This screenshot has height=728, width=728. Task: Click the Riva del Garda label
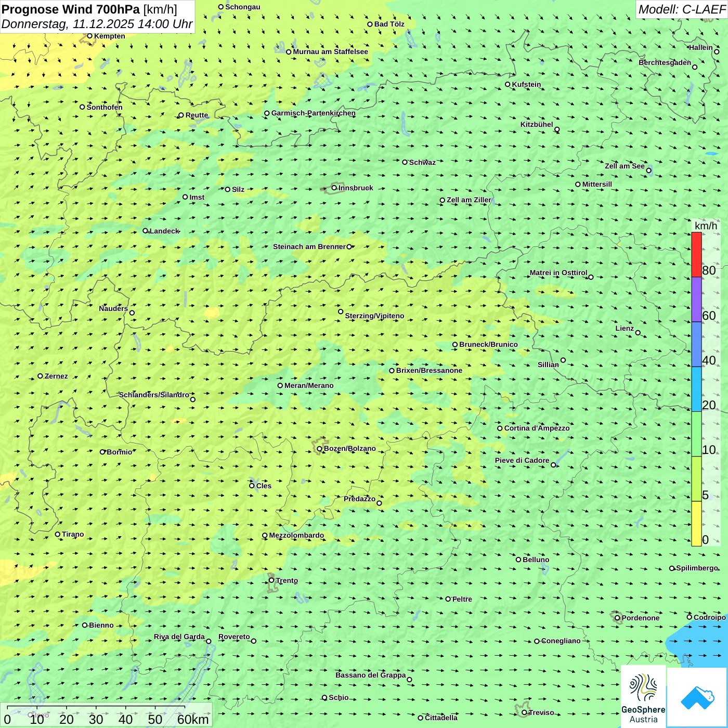point(179,636)
